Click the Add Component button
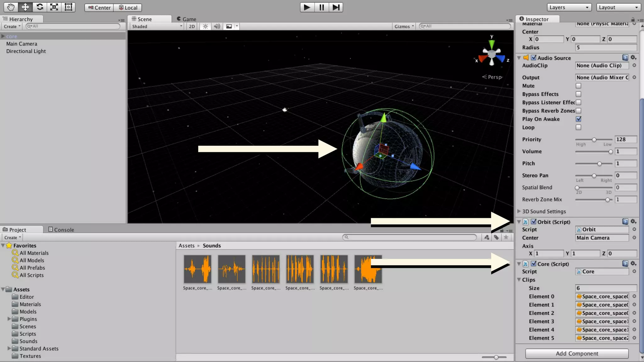Screen dimensions: 644x362 (x=577, y=354)
